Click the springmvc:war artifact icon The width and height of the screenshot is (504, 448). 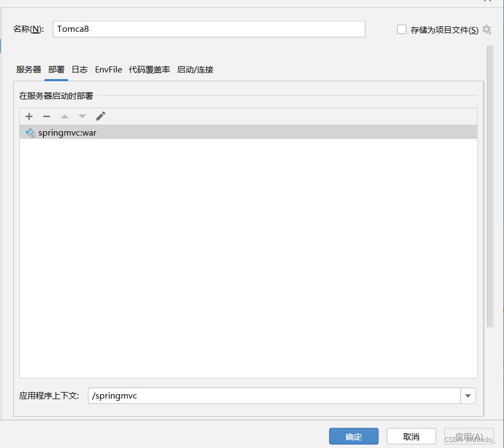pos(31,133)
